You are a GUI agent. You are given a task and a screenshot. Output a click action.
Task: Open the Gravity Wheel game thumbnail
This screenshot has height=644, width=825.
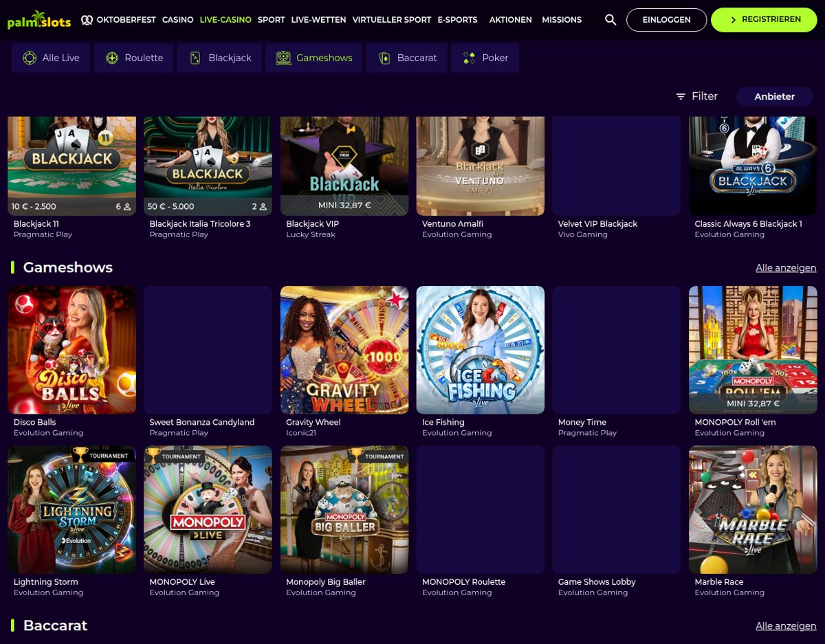click(344, 350)
